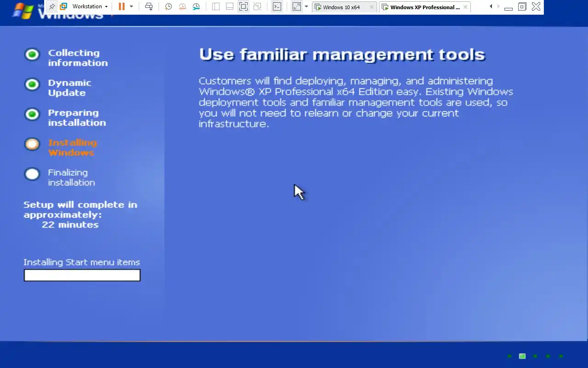The width and height of the screenshot is (588, 368).
Task: Send Ctrl+Alt+Del to the guest
Action: (149, 6)
